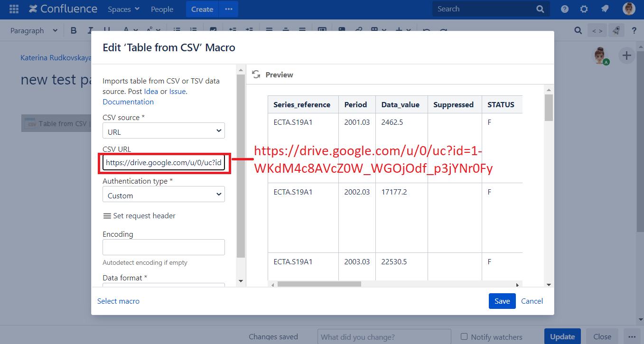This screenshot has width=644, height=344.
Task: Click the Save button in dialog
Action: [x=502, y=301]
